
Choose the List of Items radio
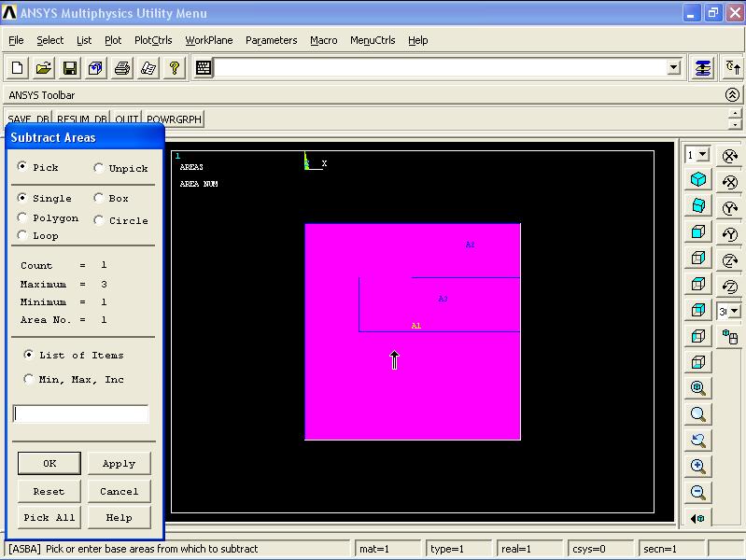click(x=29, y=355)
